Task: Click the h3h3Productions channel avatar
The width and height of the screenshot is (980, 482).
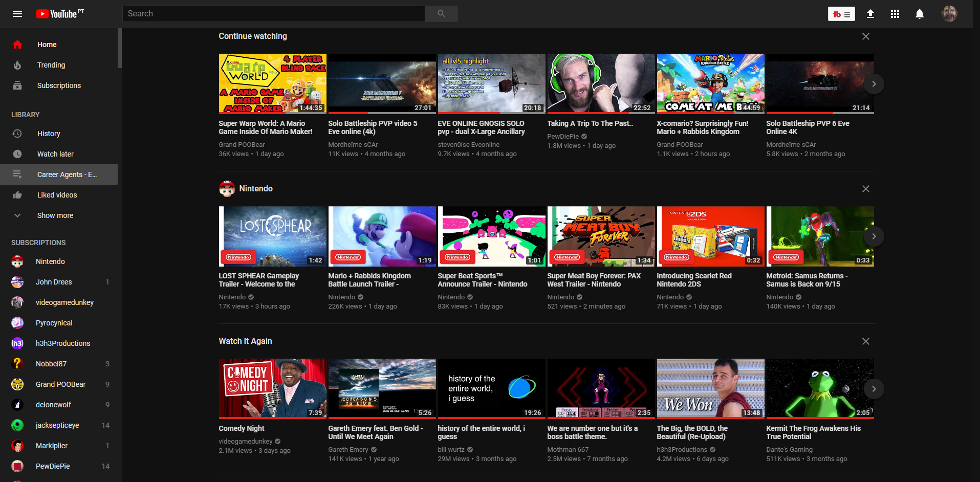Action: pos(17,343)
